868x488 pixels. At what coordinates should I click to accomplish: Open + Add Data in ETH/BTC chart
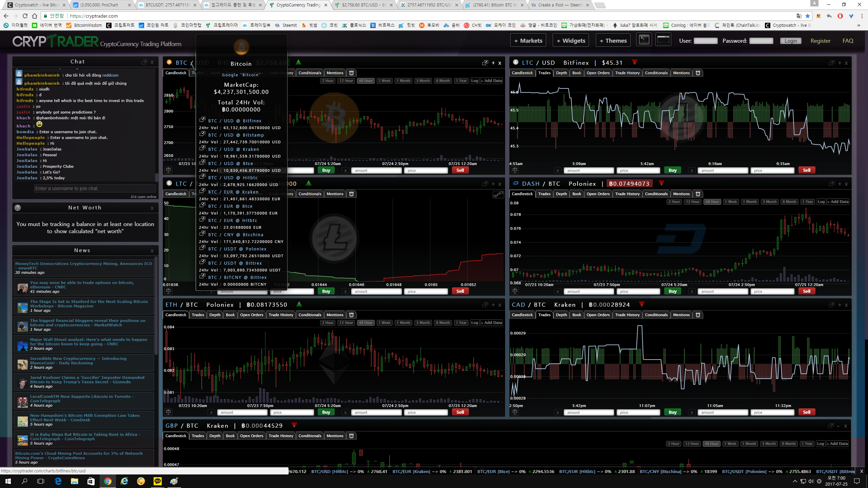pyautogui.click(x=491, y=323)
